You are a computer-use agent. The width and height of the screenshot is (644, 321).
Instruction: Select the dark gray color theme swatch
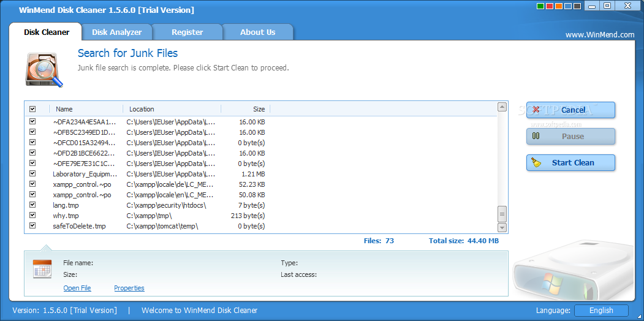point(577,6)
